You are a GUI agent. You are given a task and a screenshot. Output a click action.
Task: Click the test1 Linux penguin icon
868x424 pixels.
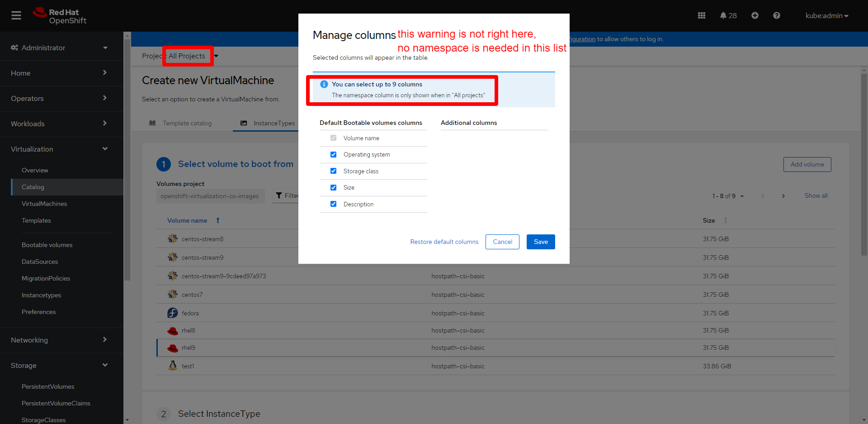pos(173,366)
